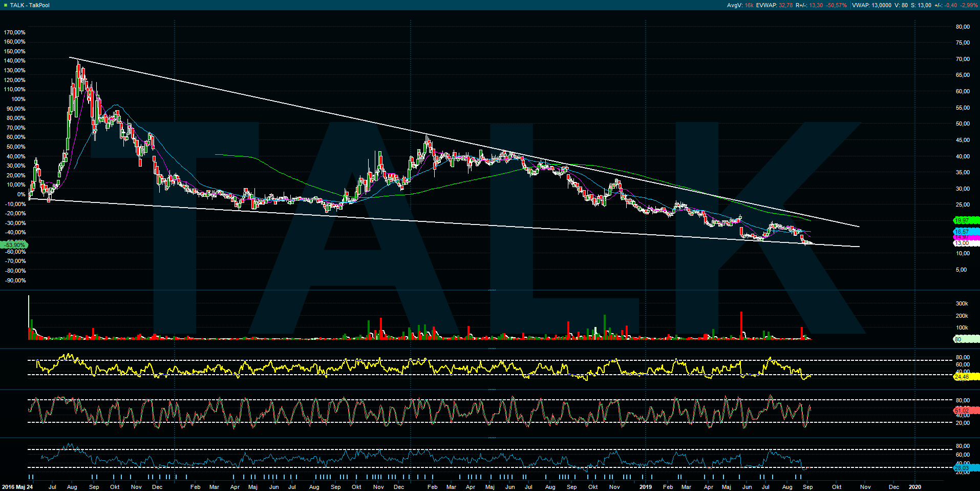
Task: Select the green '19,97' moving average price tag
Action: point(966,221)
